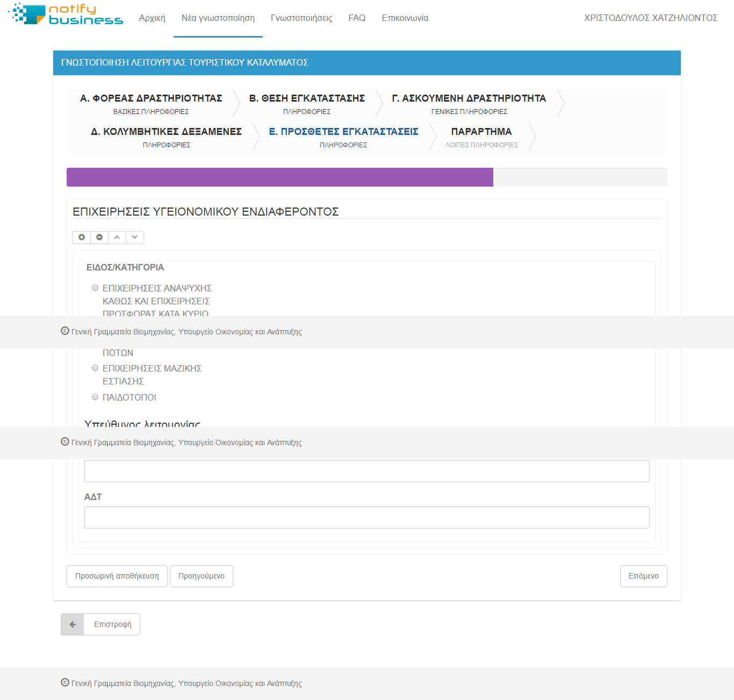Screen dimensions: 734x700
Task: Go to the ΠΑΡΑΡΤΗΜΑ step
Action: [481, 137]
